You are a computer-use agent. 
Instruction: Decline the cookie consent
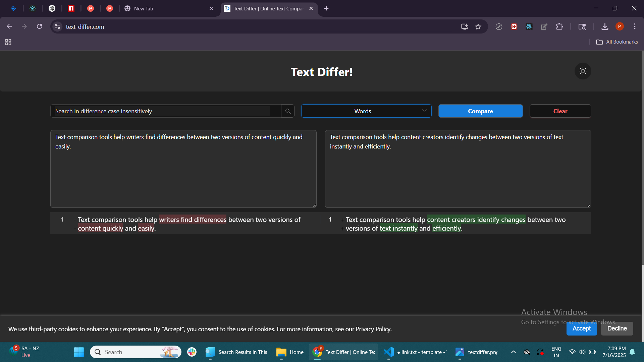[617, 328]
